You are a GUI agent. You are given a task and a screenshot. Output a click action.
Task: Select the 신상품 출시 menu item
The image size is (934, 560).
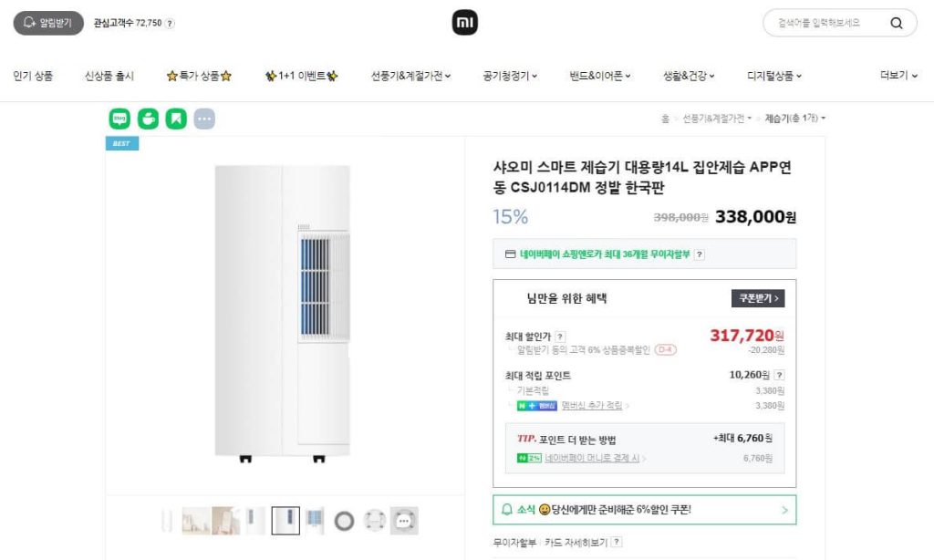(108, 76)
